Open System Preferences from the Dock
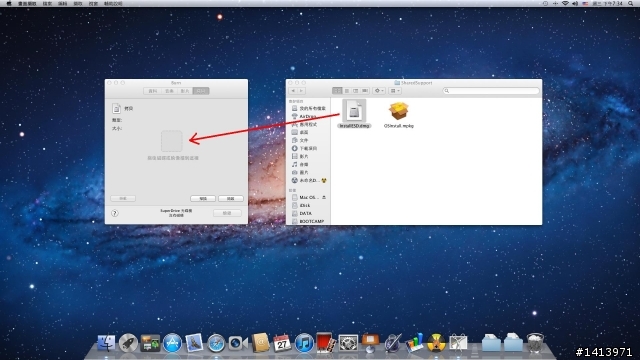The height and width of the screenshot is (360, 640). (348, 343)
